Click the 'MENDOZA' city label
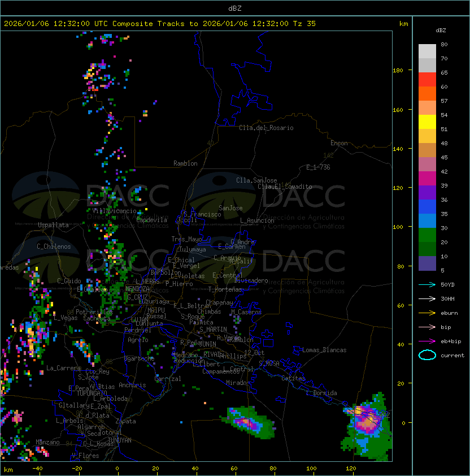The height and width of the screenshot is (476, 470). (x=137, y=289)
